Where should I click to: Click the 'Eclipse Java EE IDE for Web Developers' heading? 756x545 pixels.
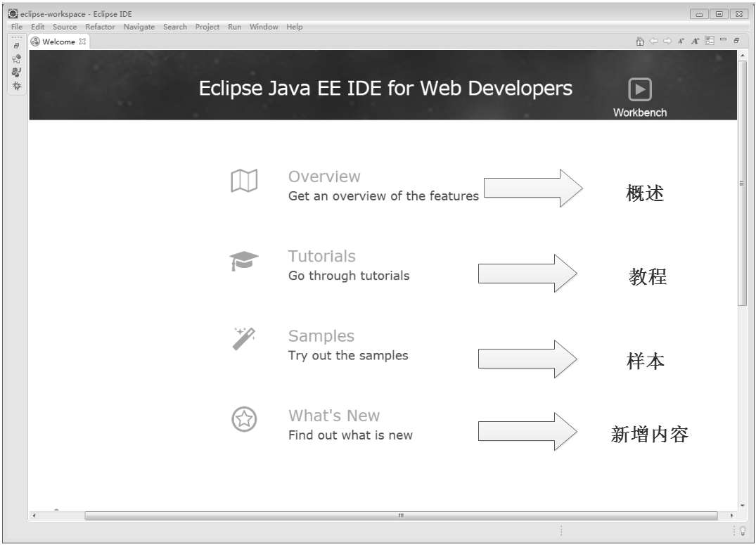pos(385,89)
